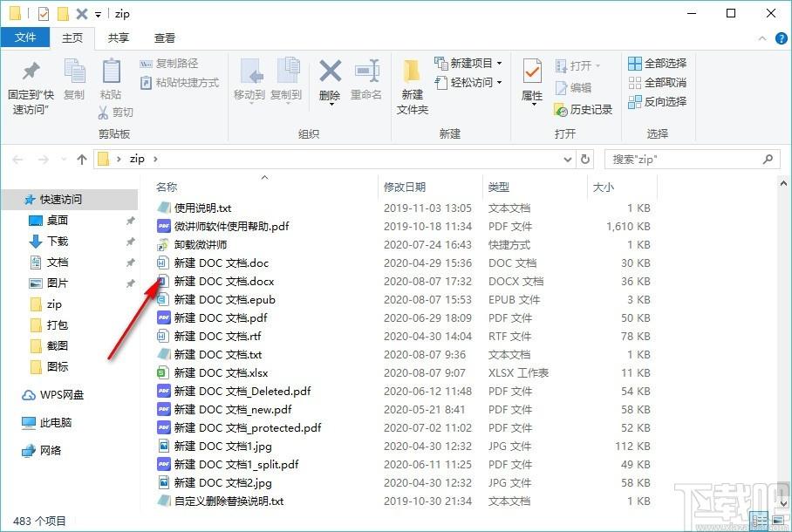The width and height of the screenshot is (792, 532).
Task: Click the New Folder icon
Action: coord(413,86)
